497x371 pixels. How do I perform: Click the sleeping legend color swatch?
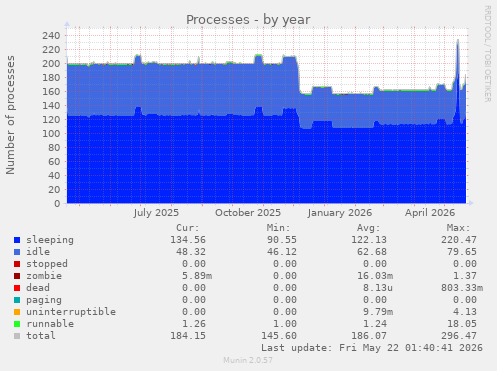pos(17,240)
